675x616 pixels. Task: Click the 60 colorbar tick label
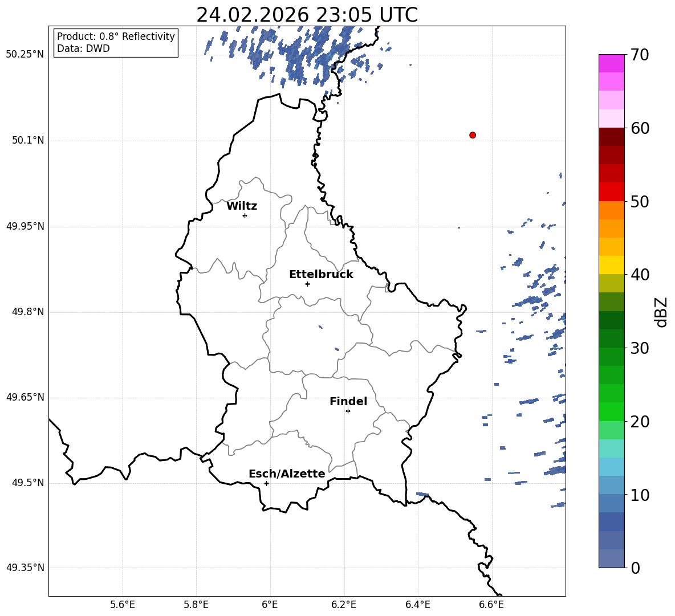click(x=639, y=128)
